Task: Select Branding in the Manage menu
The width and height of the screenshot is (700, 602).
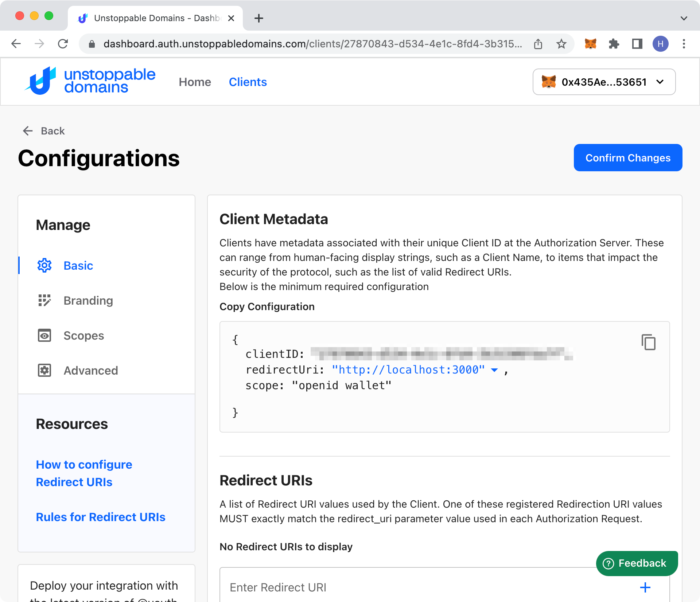Action: (88, 300)
